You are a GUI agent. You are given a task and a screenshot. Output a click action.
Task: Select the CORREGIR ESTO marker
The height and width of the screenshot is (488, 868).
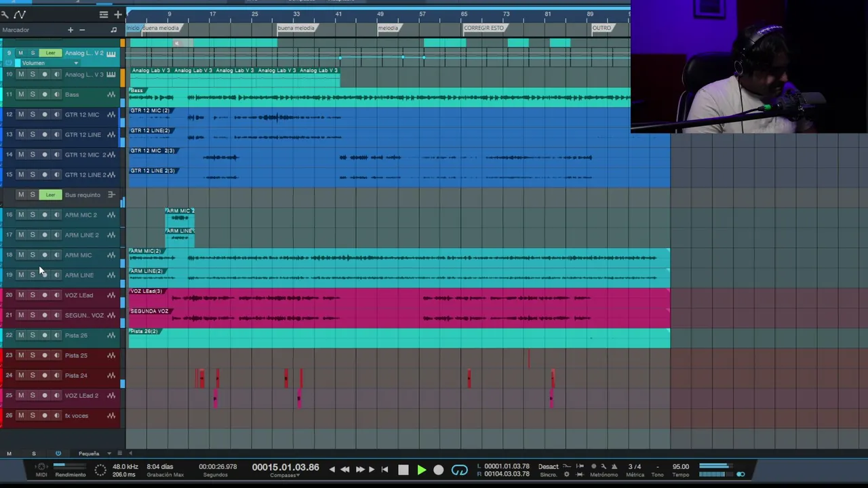click(x=484, y=28)
